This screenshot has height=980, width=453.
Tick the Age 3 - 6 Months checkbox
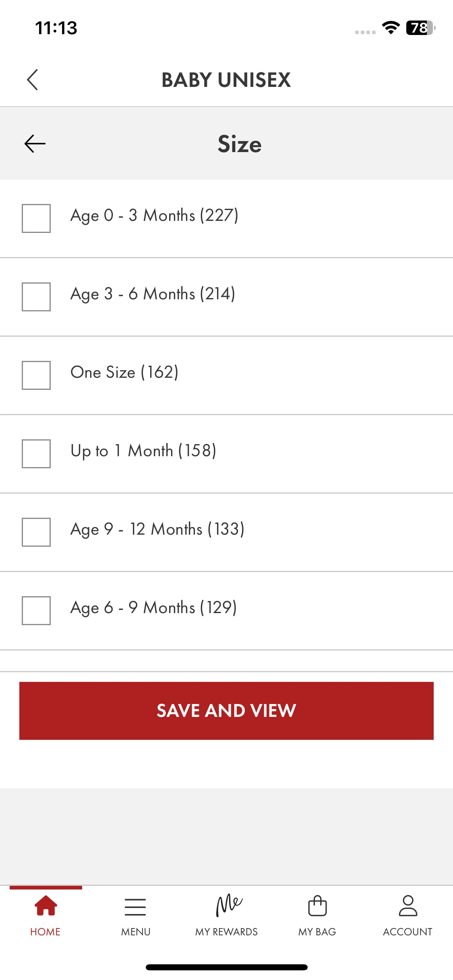[x=36, y=297]
